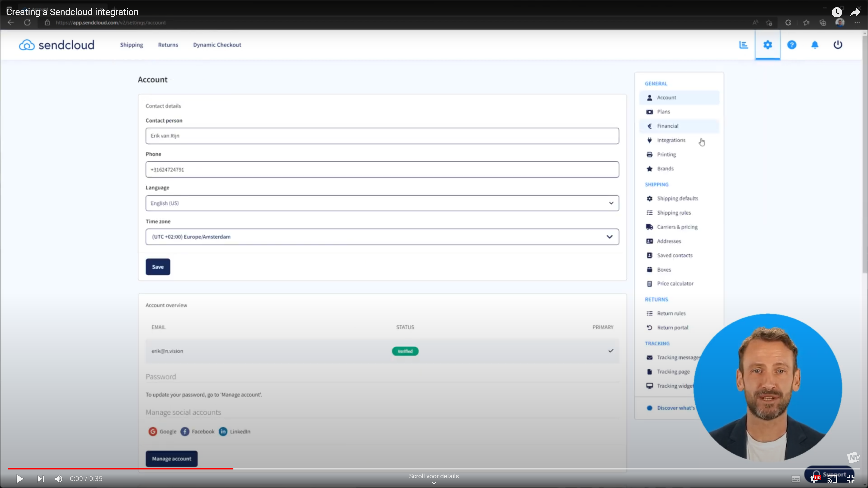Click the Save button
Viewport: 868px width, 488px height.
(158, 267)
